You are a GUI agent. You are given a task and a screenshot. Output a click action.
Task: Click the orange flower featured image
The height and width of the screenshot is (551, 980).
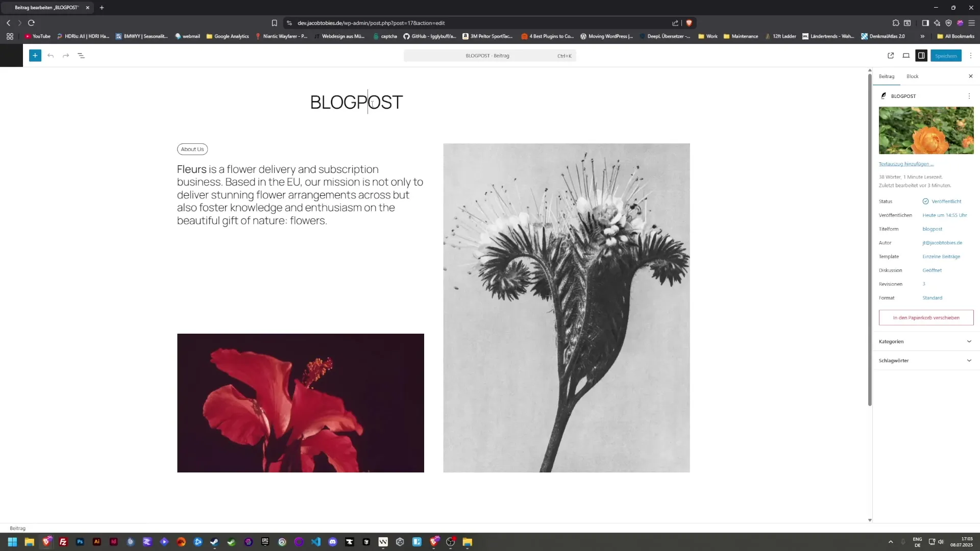[x=926, y=131]
